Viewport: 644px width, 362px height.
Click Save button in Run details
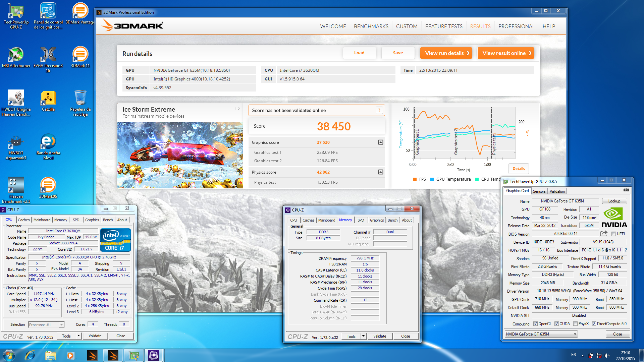[398, 53]
